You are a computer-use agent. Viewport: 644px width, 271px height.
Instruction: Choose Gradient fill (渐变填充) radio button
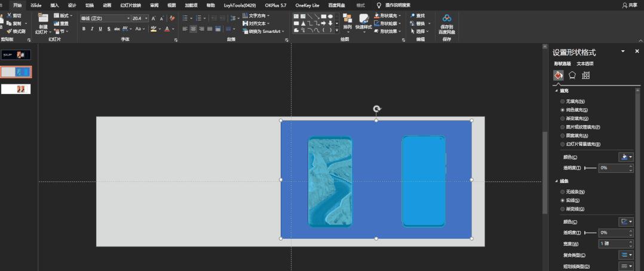(x=562, y=118)
